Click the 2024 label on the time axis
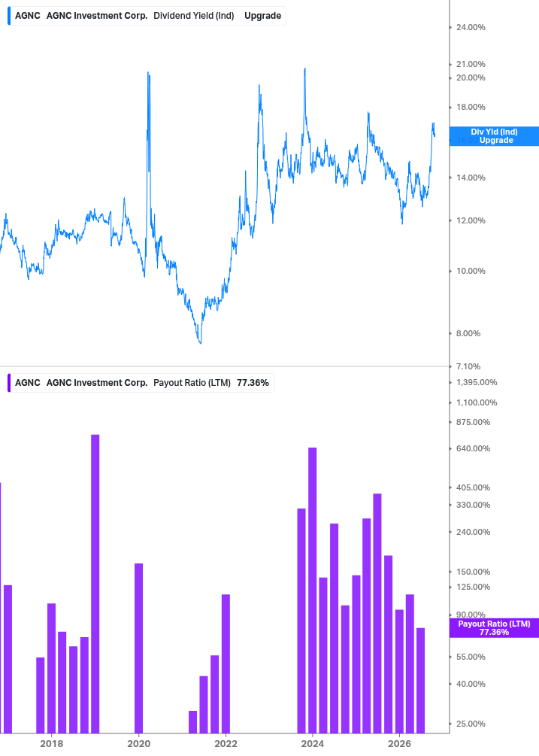 coord(313,743)
